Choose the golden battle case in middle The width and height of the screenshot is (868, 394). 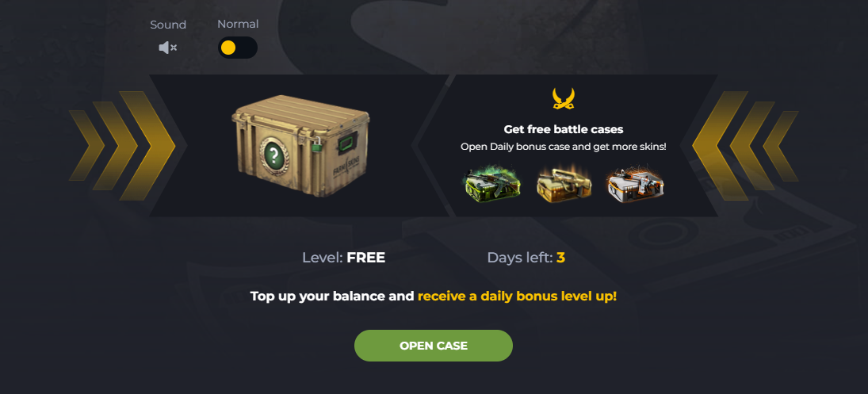(564, 183)
